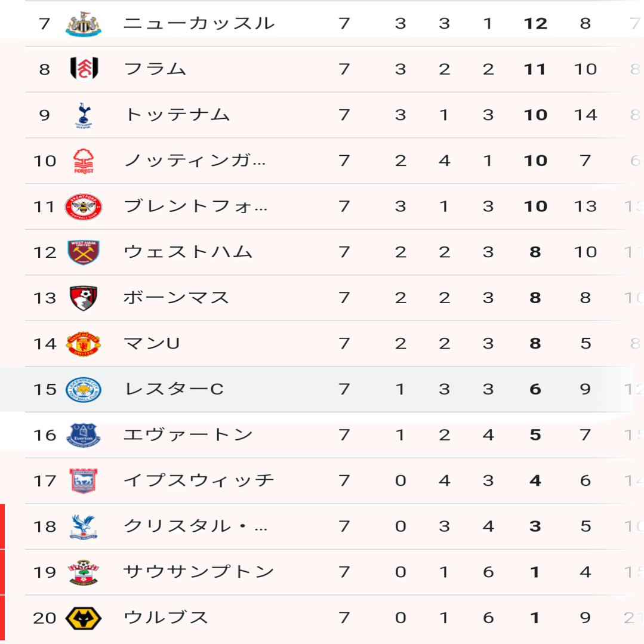Click the West Ham crest icon
This screenshot has width=644, height=644.
[x=83, y=252]
